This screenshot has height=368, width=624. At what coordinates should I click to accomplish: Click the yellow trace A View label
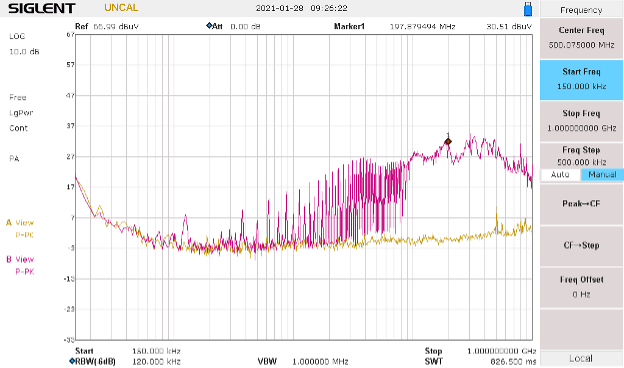tap(20, 223)
